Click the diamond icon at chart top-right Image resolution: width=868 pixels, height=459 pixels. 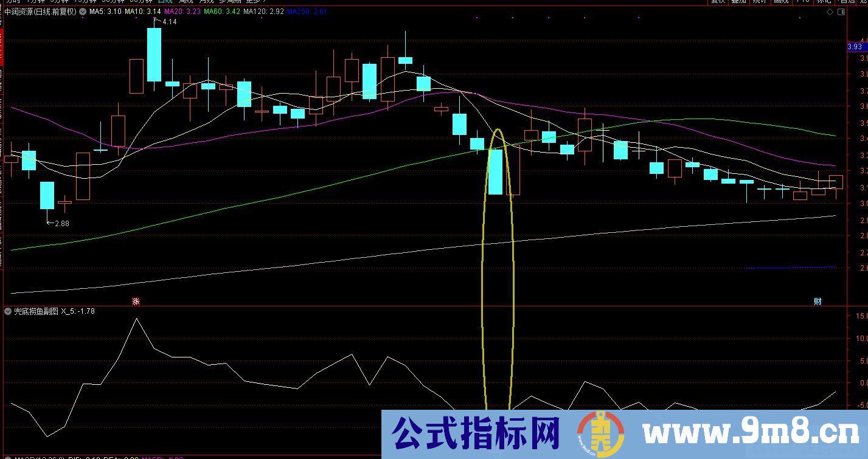click(830, 12)
